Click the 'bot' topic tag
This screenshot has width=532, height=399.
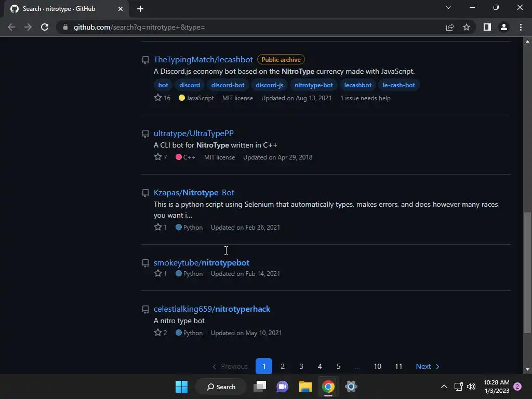pyautogui.click(x=163, y=85)
